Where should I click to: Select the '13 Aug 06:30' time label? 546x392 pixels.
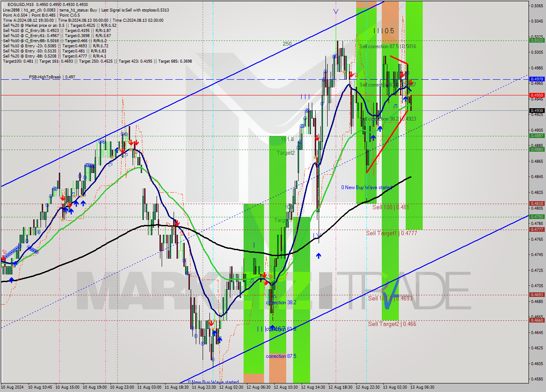tap(422, 387)
